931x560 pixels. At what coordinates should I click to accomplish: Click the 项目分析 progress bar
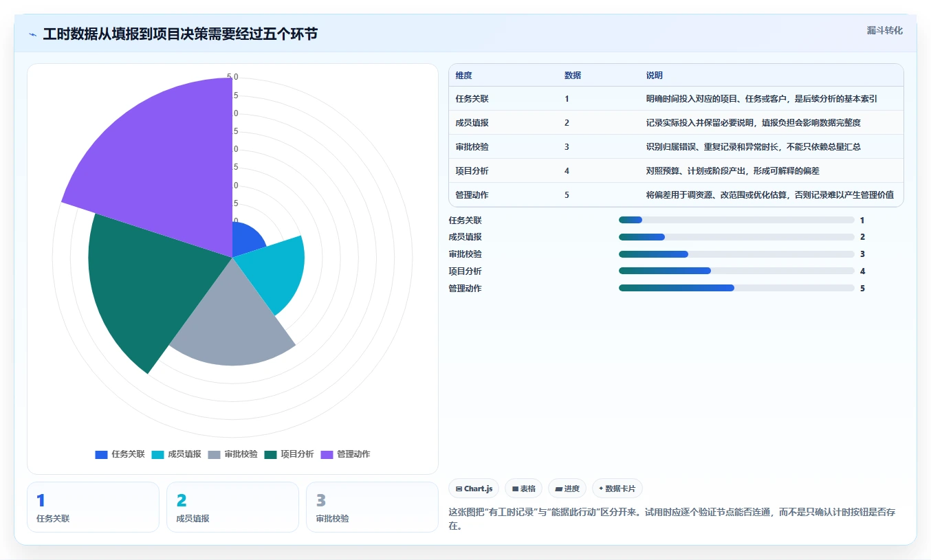click(736, 271)
